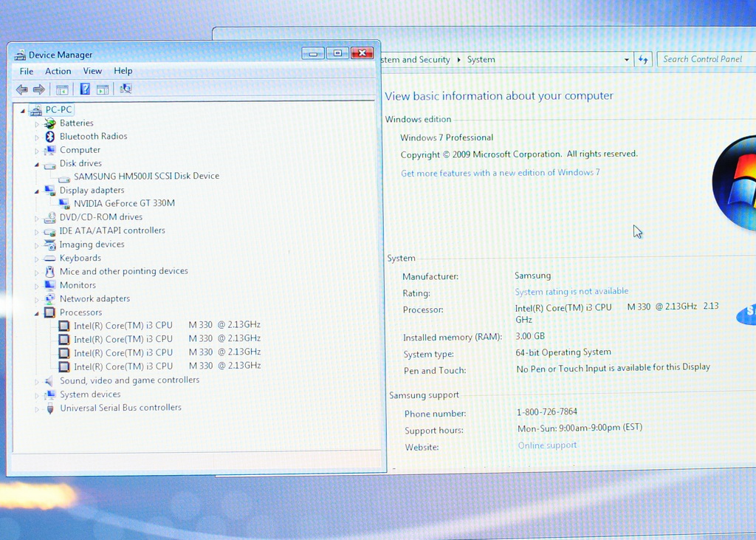Click the Computer category icon

pyautogui.click(x=49, y=150)
